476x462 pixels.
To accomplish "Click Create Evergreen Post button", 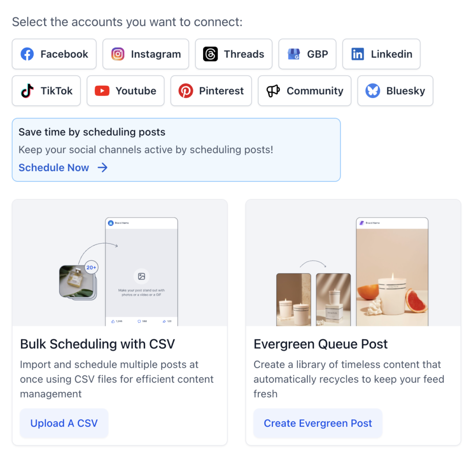I will coord(318,423).
